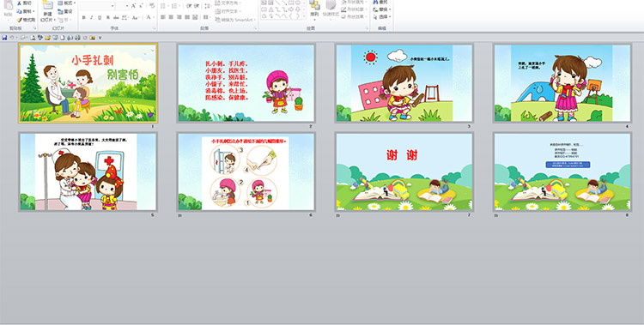Screen dimensions: 644x325
Task: Open the Select menu in editing group
Action: tap(381, 17)
